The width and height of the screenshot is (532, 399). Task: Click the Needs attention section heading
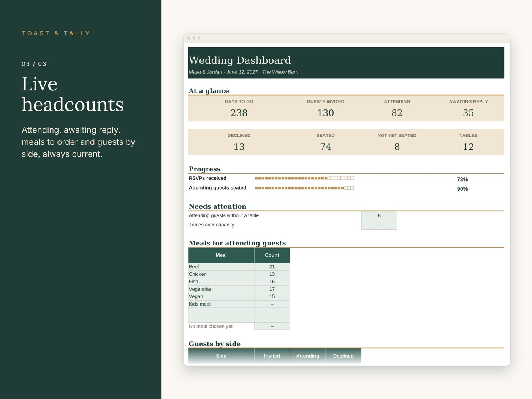[x=217, y=206]
